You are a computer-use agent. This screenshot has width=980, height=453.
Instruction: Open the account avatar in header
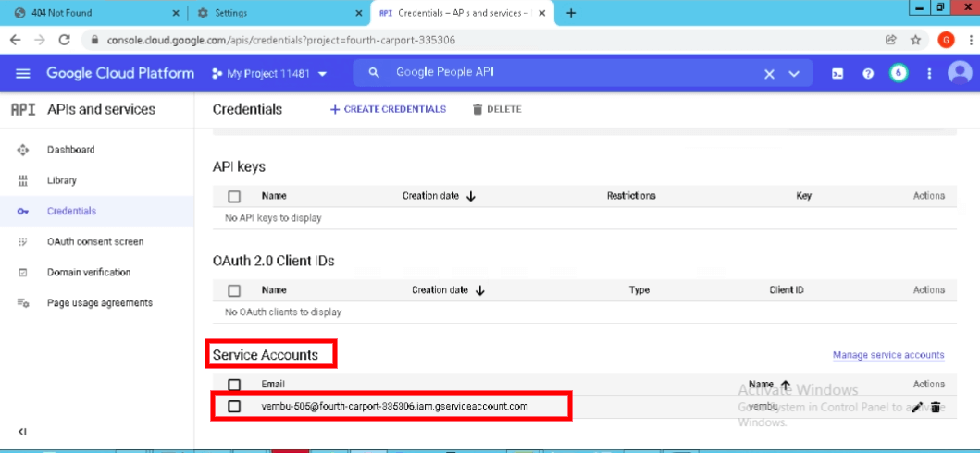(x=960, y=73)
